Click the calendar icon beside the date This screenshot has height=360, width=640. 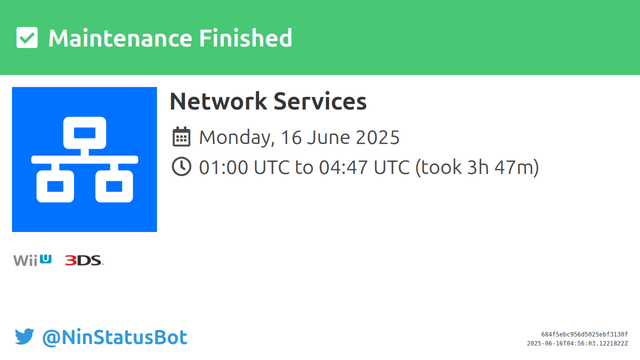tap(181, 137)
